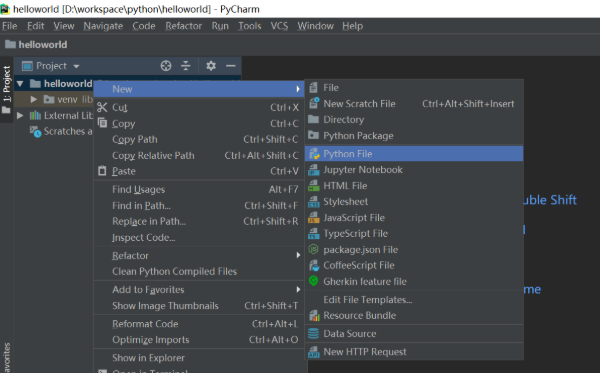
Task: Choose Edit File Templates... entry
Action: tap(414, 300)
